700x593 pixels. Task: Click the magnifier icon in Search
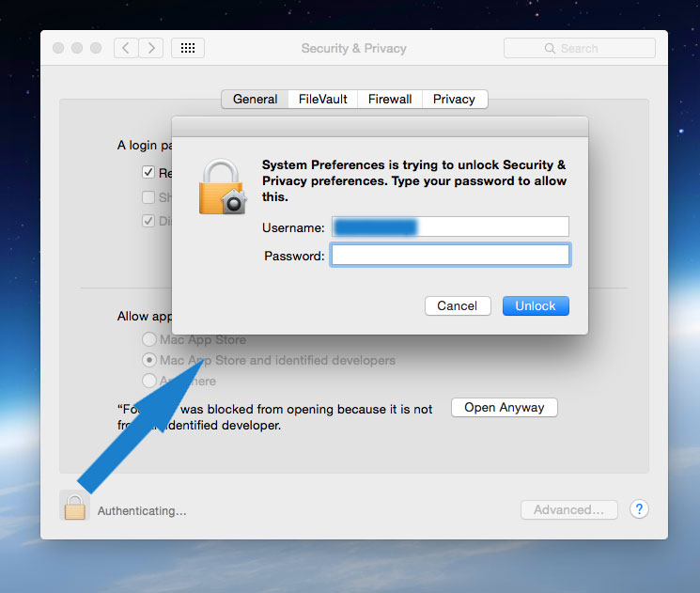pos(550,48)
